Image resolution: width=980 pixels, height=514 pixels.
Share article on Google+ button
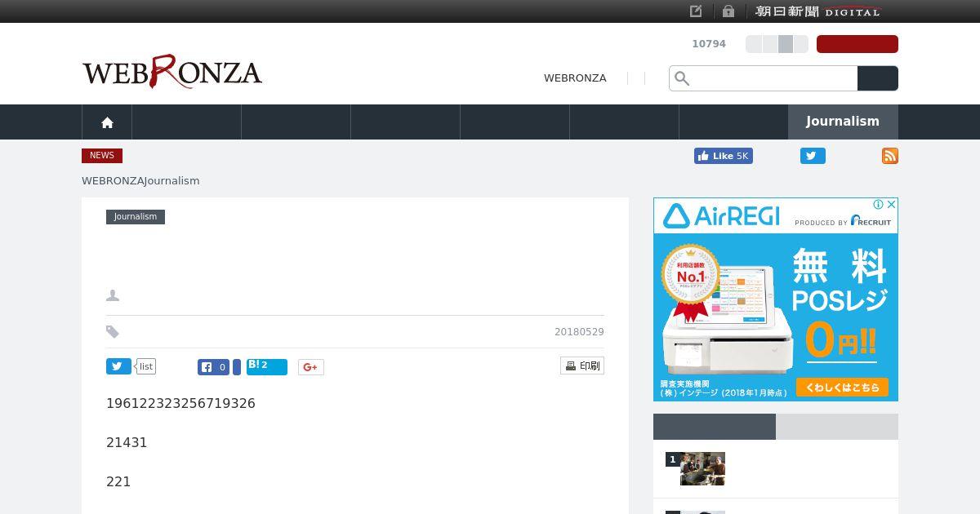311,367
